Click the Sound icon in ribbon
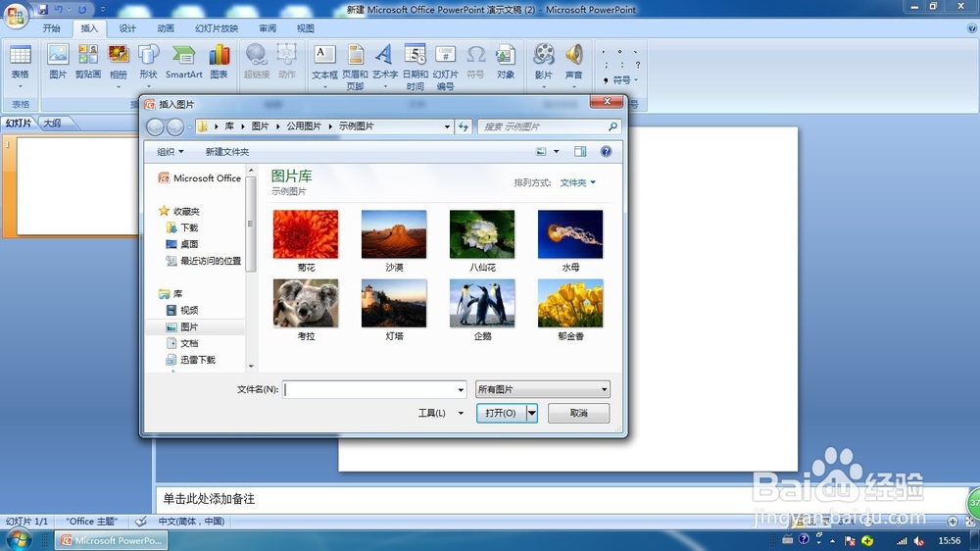The image size is (980, 551). tap(573, 62)
